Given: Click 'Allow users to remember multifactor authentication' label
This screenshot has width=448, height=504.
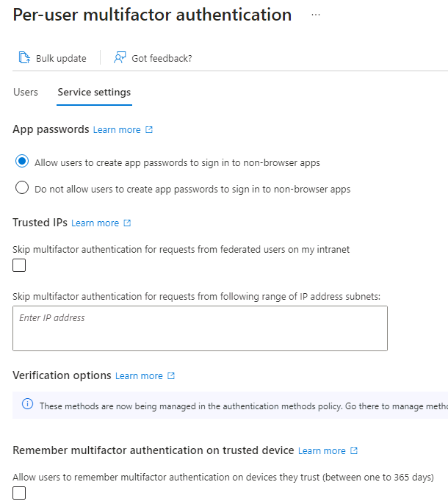Looking at the screenshot, I should [223, 477].
